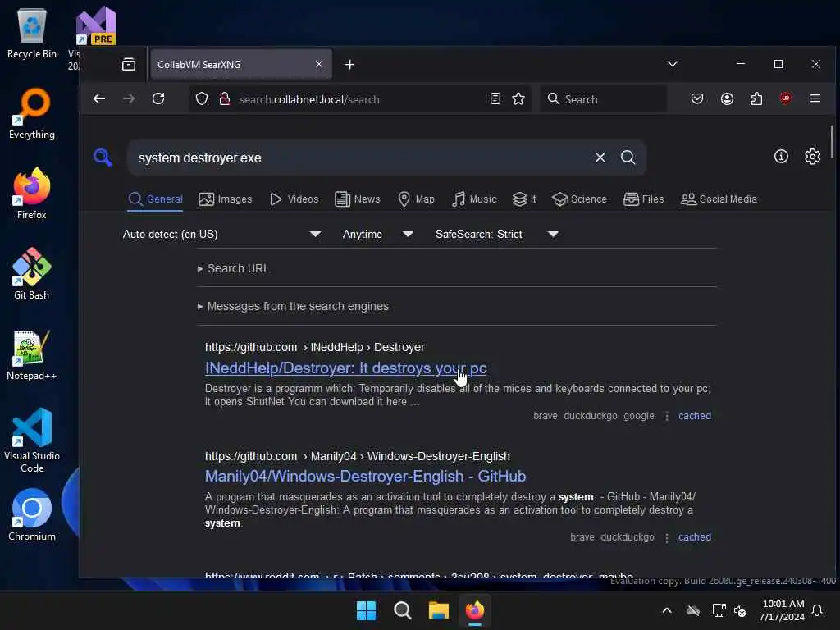Open the uBlock Origin extension icon
Image resolution: width=840 pixels, height=630 pixels.
(785, 98)
